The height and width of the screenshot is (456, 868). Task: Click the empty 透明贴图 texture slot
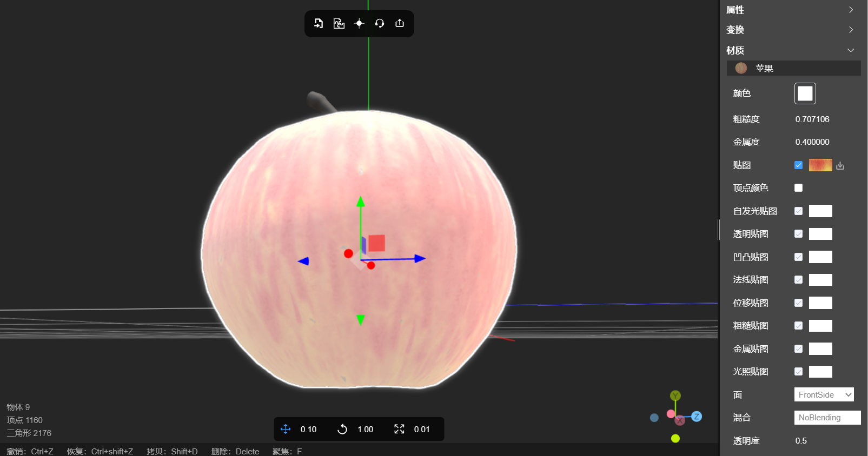[x=820, y=234]
